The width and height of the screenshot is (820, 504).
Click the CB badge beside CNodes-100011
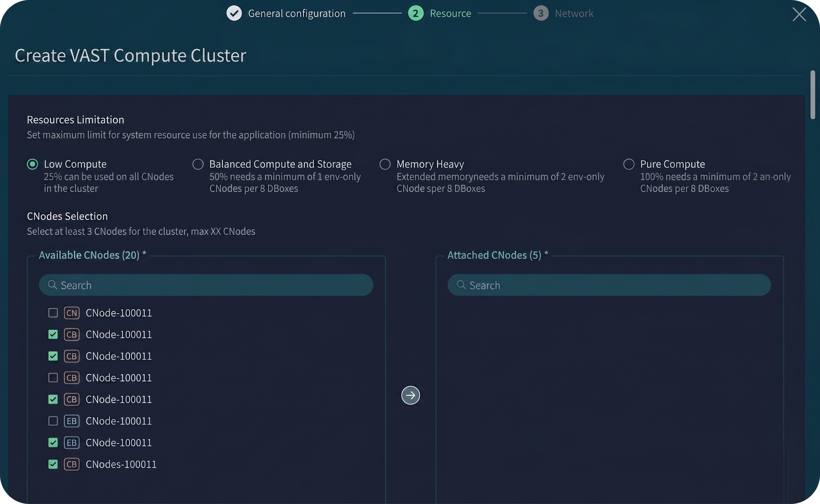point(72,464)
